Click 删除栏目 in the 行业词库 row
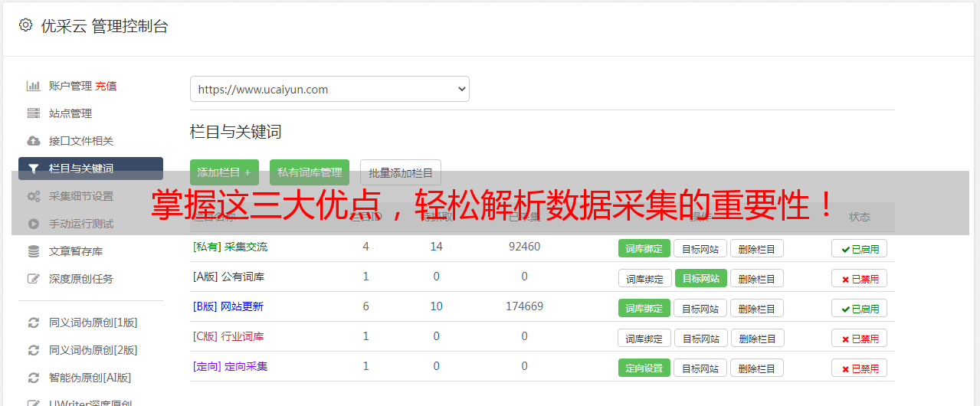Screen dimensions: 980x406 point(757,338)
